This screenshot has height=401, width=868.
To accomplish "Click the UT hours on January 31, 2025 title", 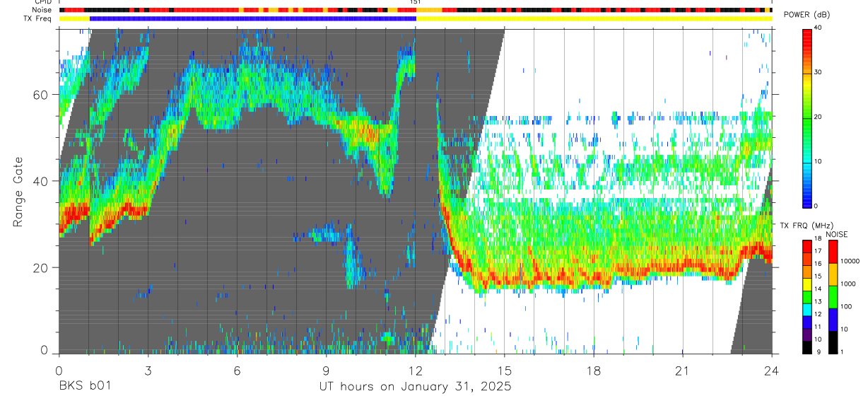I will click(x=415, y=387).
